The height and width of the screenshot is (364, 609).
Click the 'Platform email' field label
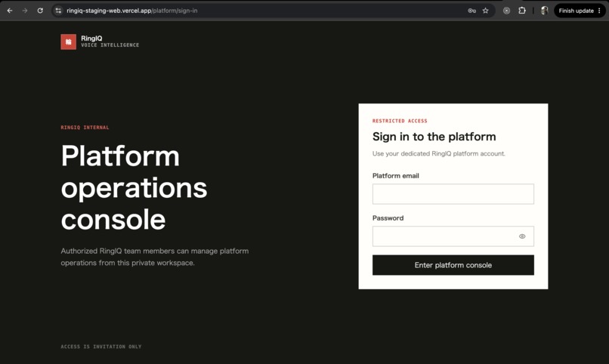click(395, 176)
